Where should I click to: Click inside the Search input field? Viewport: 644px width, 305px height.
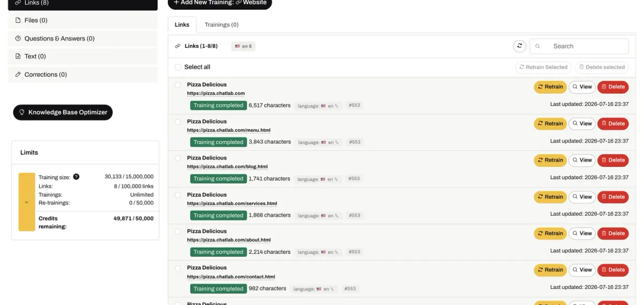point(579,46)
